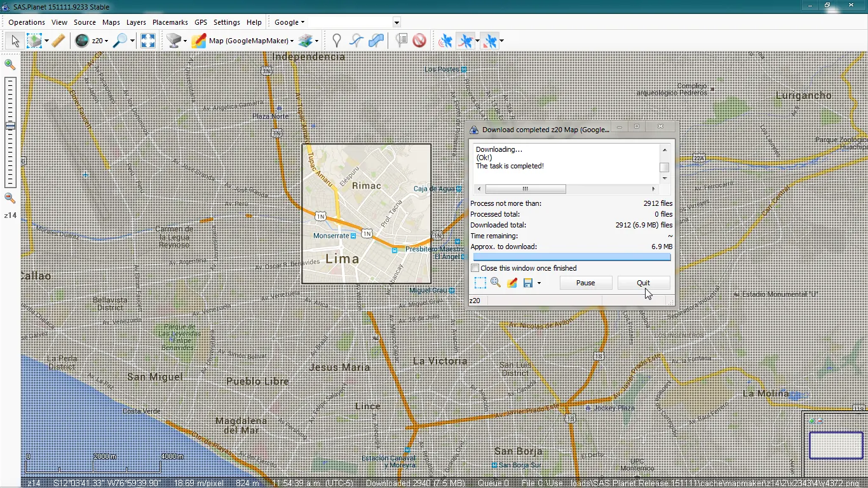Click the Queue 0 status bar entry

click(493, 483)
